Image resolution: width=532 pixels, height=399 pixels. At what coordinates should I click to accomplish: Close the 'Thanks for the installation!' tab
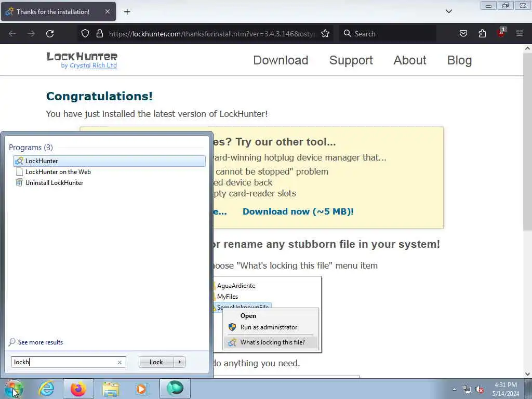coord(107,12)
